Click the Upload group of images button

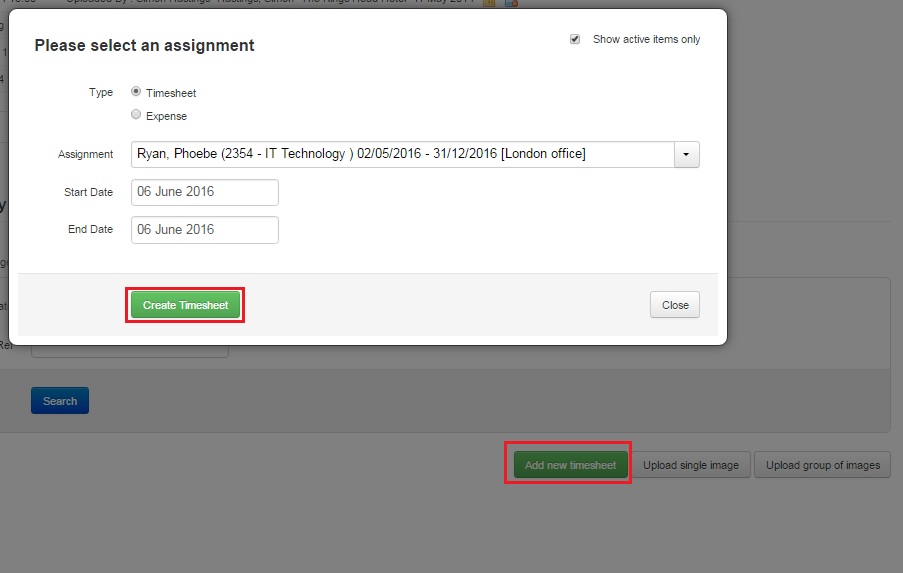[x=823, y=465]
